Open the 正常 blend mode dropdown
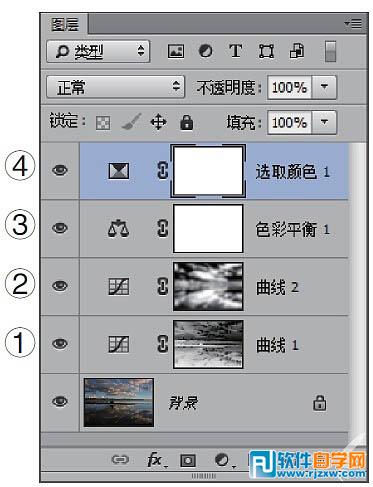This screenshot has height=487, width=373. coord(115,87)
